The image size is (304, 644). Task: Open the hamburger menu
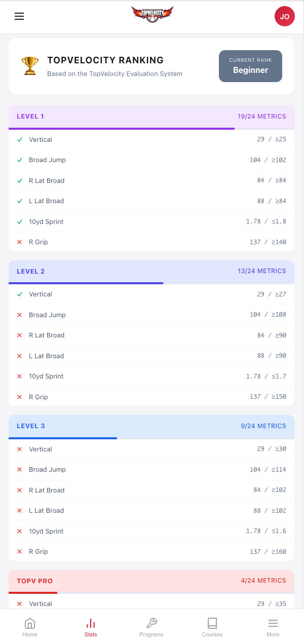tap(19, 16)
